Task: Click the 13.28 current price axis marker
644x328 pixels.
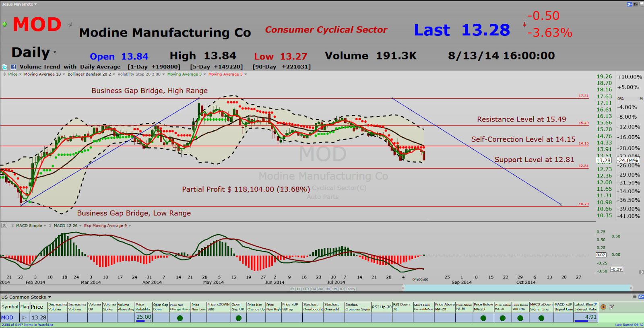Action: tap(604, 160)
